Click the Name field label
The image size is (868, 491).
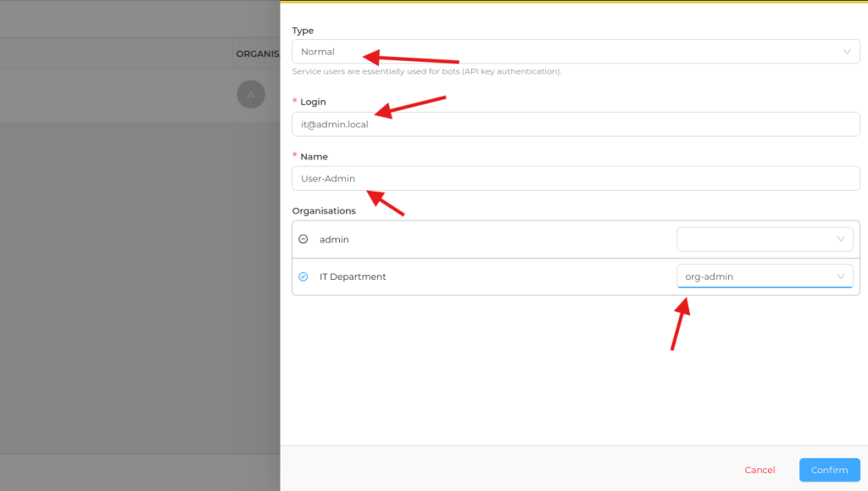coord(314,156)
